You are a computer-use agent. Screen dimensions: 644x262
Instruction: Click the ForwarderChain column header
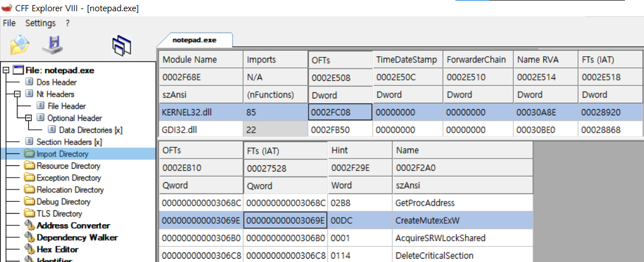point(478,60)
